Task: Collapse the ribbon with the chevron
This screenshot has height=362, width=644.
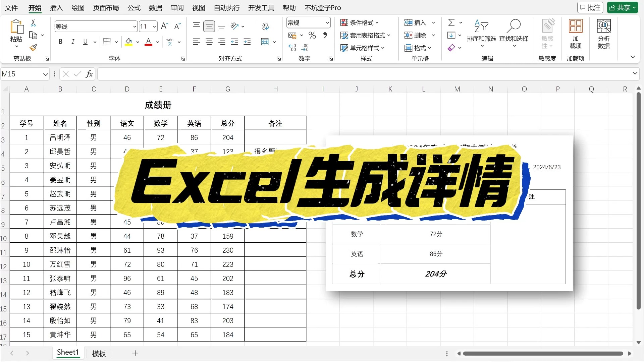Action: coord(633,57)
